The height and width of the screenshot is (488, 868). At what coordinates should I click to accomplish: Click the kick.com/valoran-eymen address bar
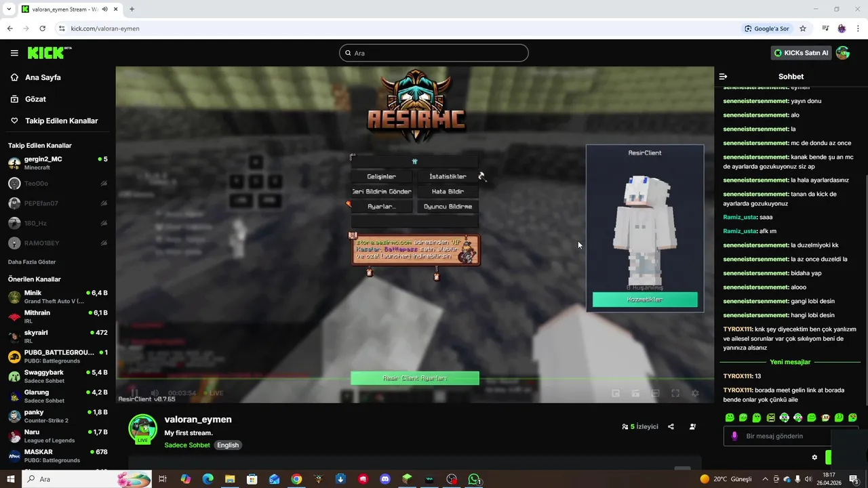click(105, 28)
